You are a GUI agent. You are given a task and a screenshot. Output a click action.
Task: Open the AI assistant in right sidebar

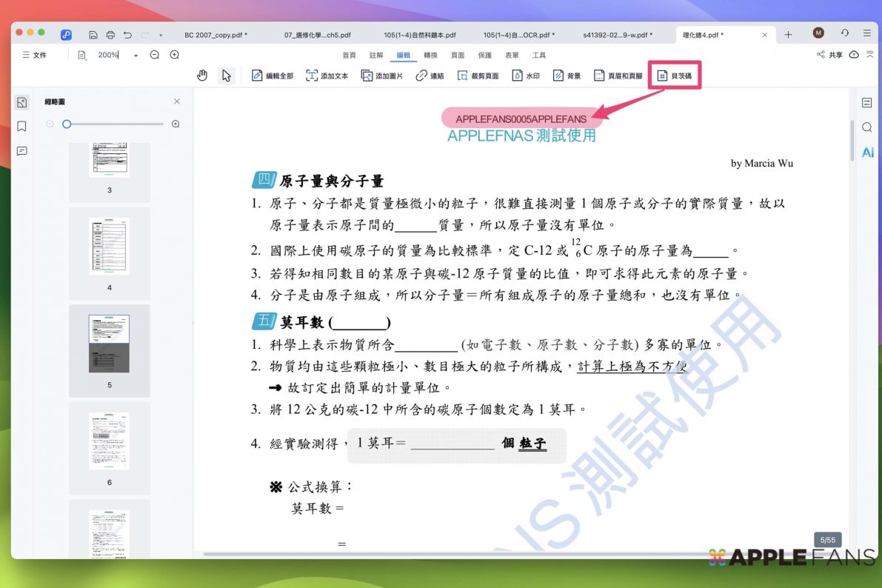tap(866, 153)
